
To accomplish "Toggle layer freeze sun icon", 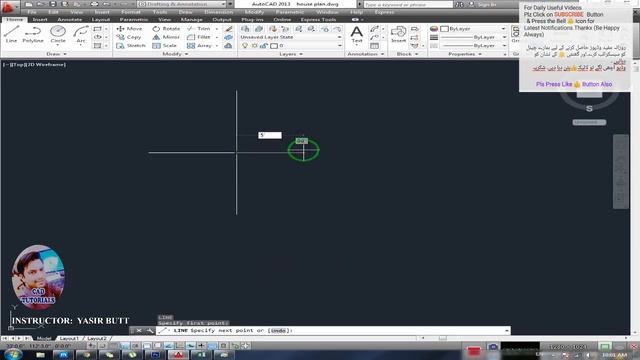I will pyautogui.click(x=254, y=46).
